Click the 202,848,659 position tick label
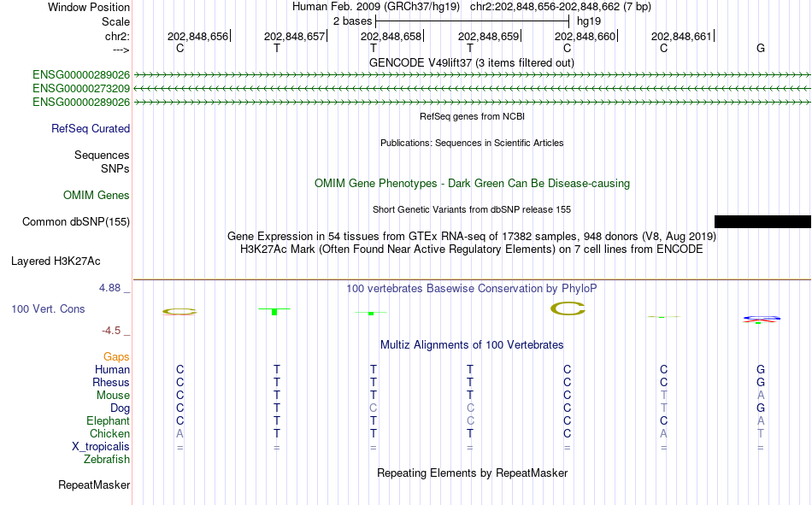Viewport: 812px width, 505px height. [488, 36]
